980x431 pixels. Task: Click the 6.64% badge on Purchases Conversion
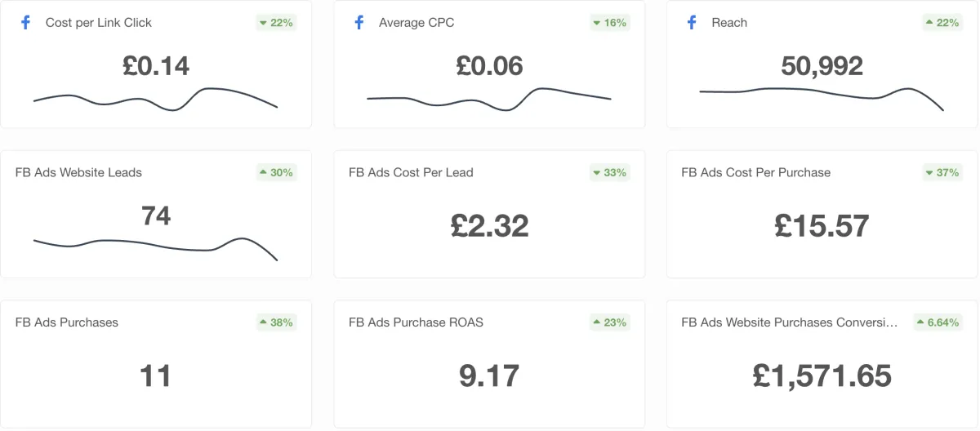(938, 322)
